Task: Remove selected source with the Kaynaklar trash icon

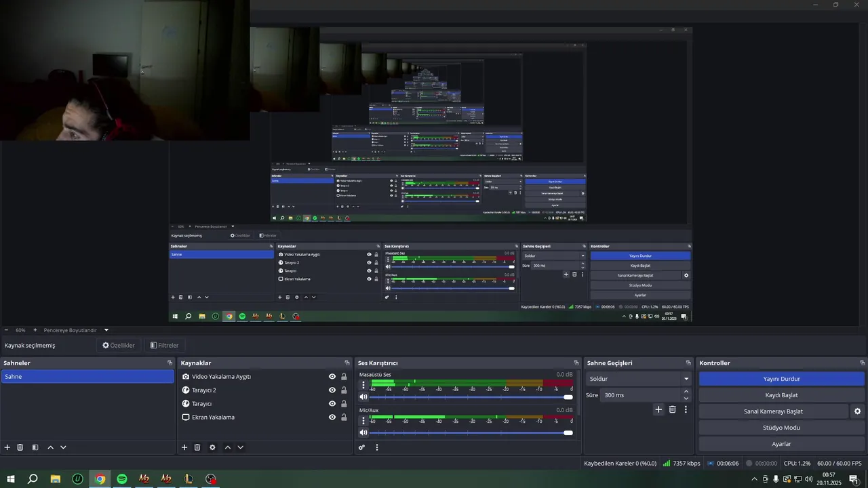Action: (x=197, y=447)
